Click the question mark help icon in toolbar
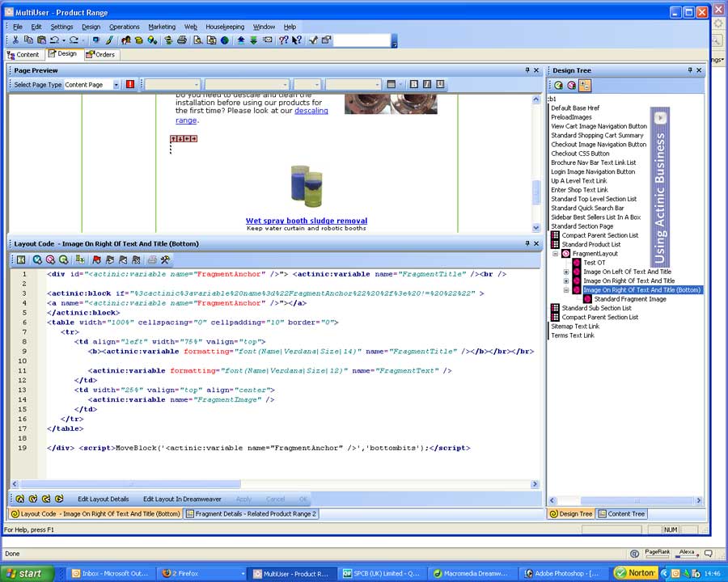728x582 pixels. (284, 40)
